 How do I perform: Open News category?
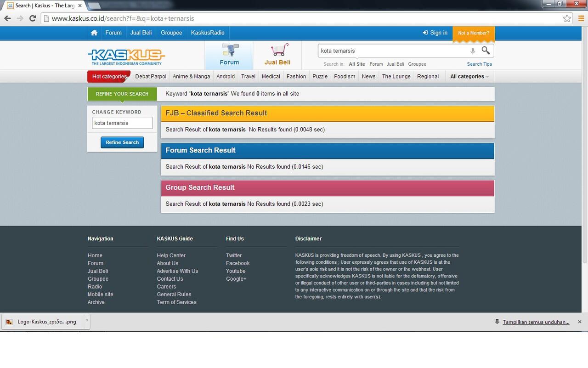368,76
